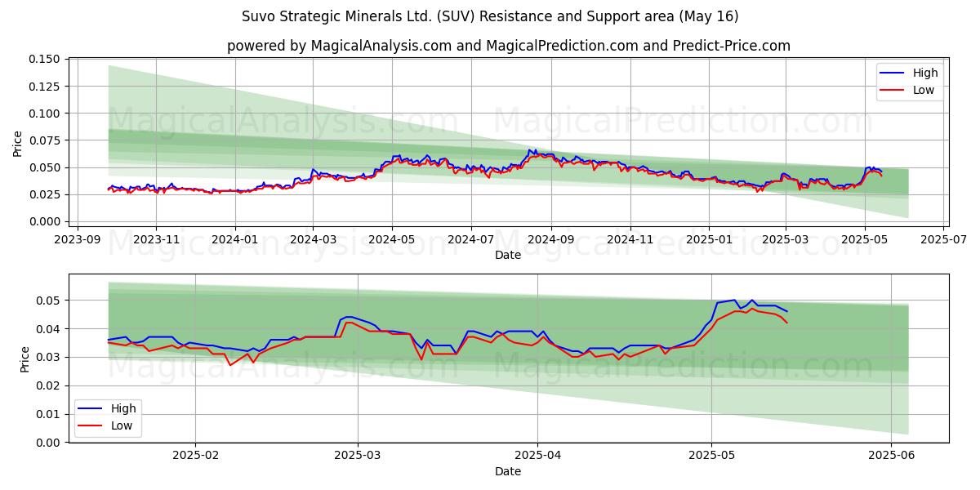Click the 2025-06 tick on bottom chart

point(890,456)
